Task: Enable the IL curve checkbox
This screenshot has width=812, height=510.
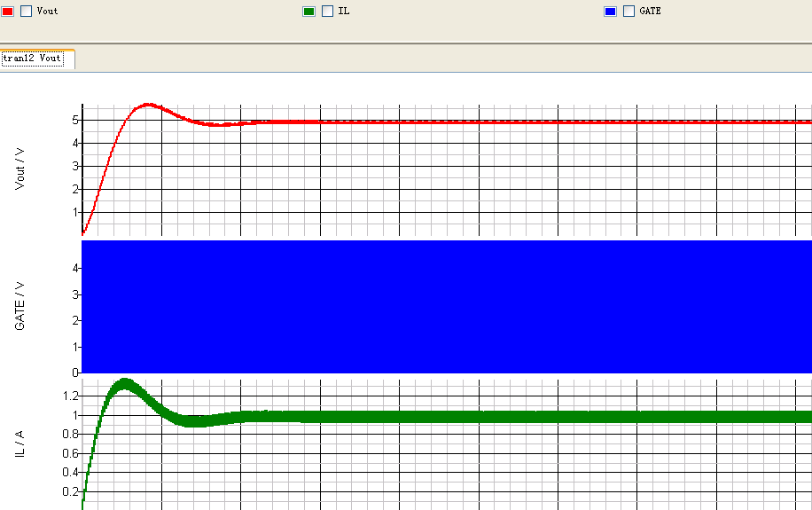Action: pyautogui.click(x=327, y=12)
